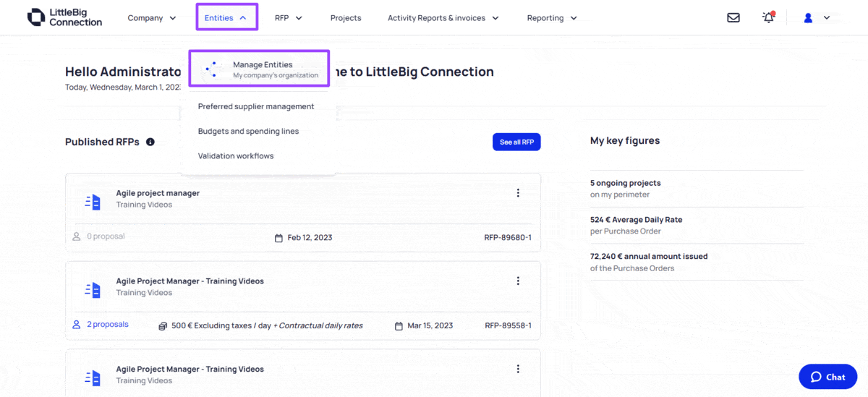Open three-dot menu on the partly visible third RFP card

point(518,369)
